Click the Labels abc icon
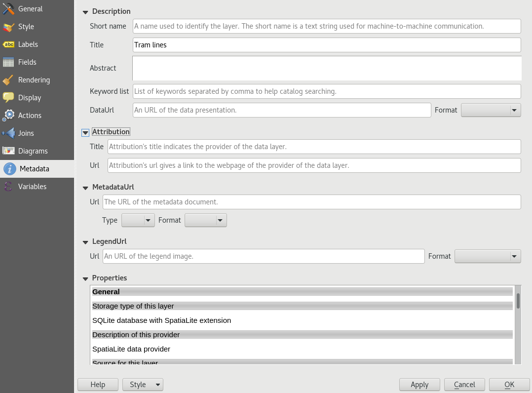Image resolution: width=532 pixels, height=393 pixels. tap(8, 44)
